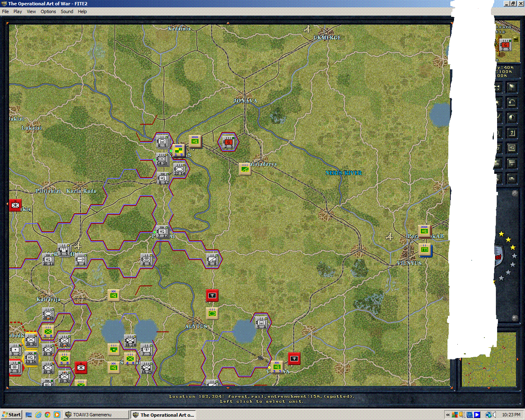The height and width of the screenshot is (420, 525).
Task: Select the red unit counter northeast of Varena
Action: 294,358
